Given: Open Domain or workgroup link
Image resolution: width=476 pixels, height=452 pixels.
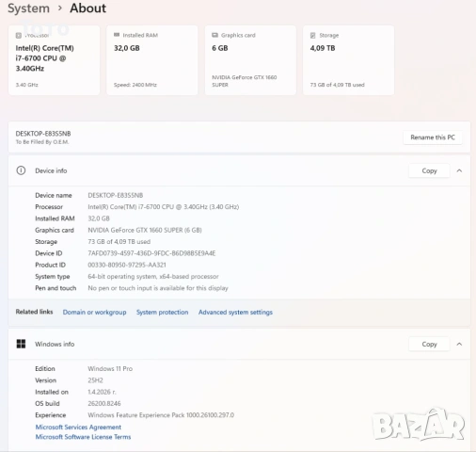Looking at the screenshot, I should pos(94,313).
